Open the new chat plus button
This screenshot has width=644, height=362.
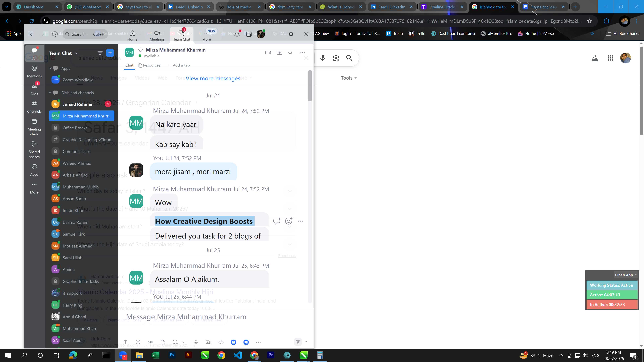pyautogui.click(x=110, y=53)
